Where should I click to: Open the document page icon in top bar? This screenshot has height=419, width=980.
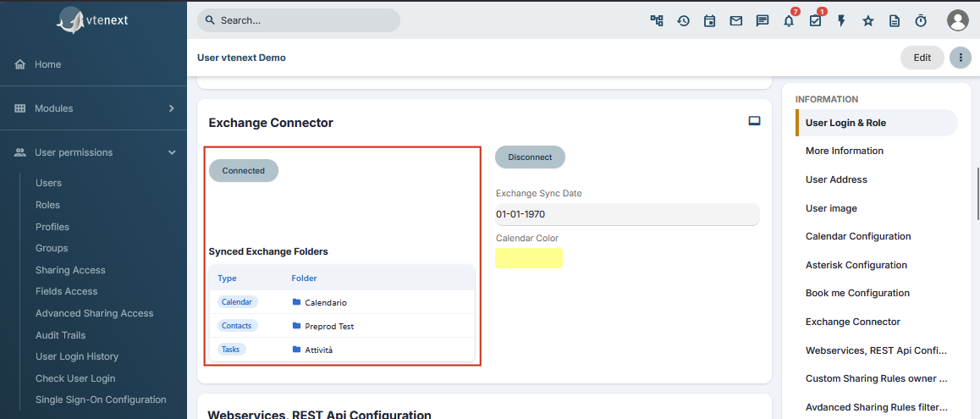coord(895,20)
